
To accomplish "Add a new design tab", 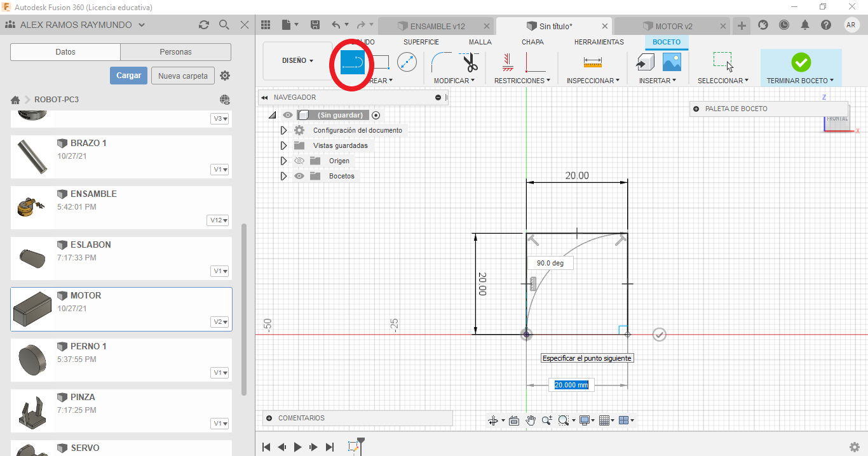I will point(741,25).
